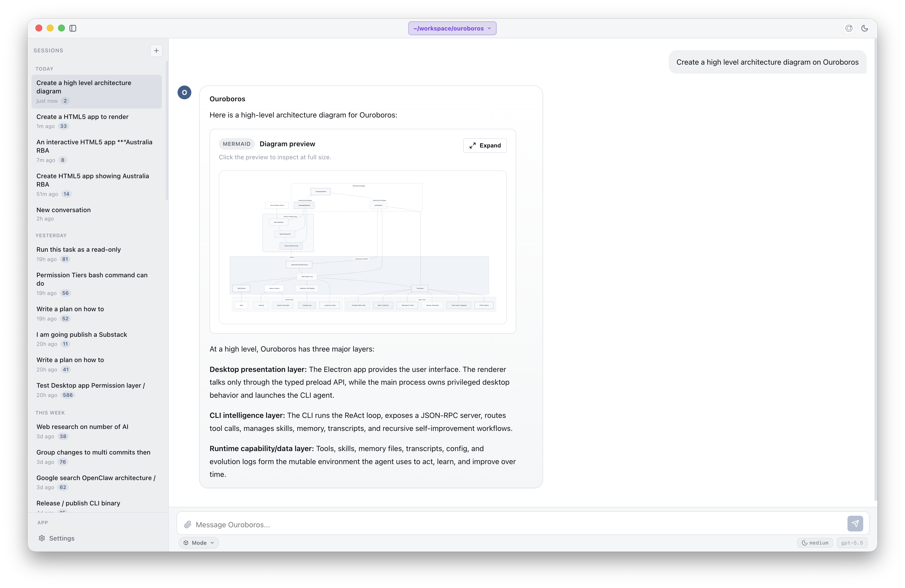The image size is (905, 588).
Task: Click the '586' message count badge
Action: [68, 395]
